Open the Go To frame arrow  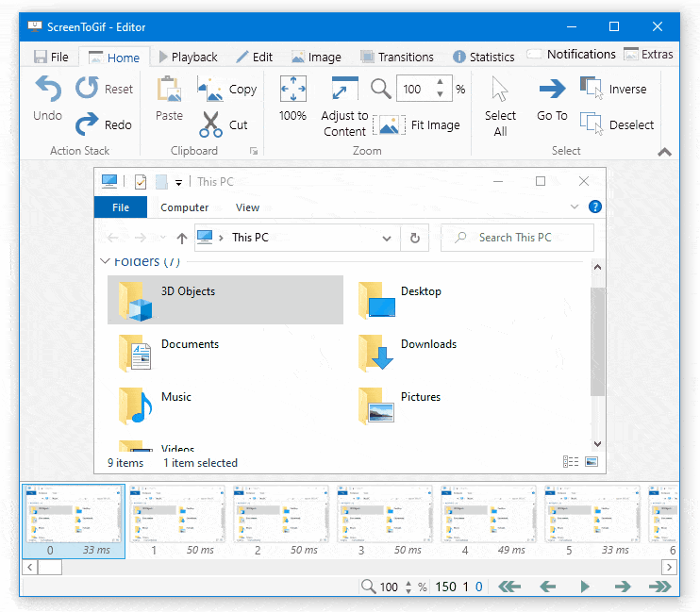(552, 89)
